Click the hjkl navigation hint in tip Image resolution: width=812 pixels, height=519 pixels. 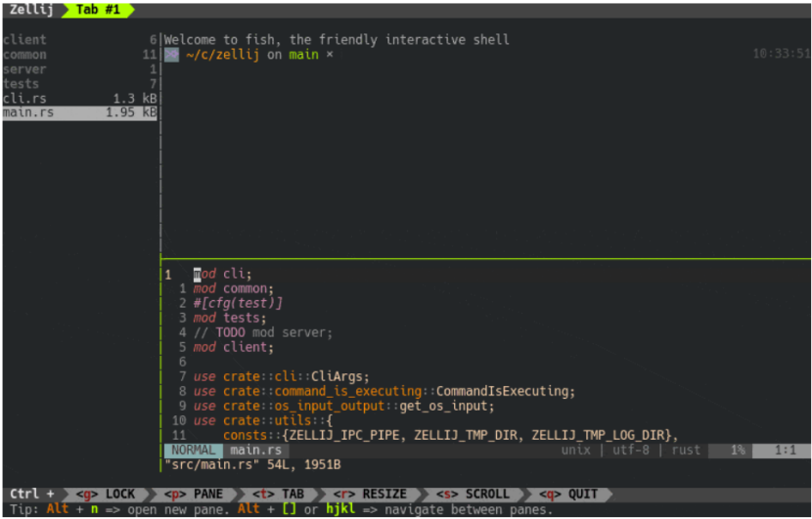click(x=340, y=509)
